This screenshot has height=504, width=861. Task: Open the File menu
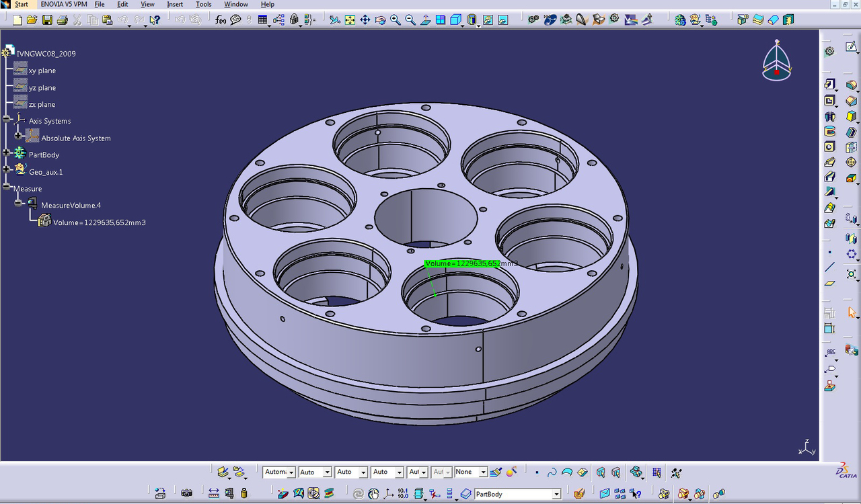pos(100,4)
